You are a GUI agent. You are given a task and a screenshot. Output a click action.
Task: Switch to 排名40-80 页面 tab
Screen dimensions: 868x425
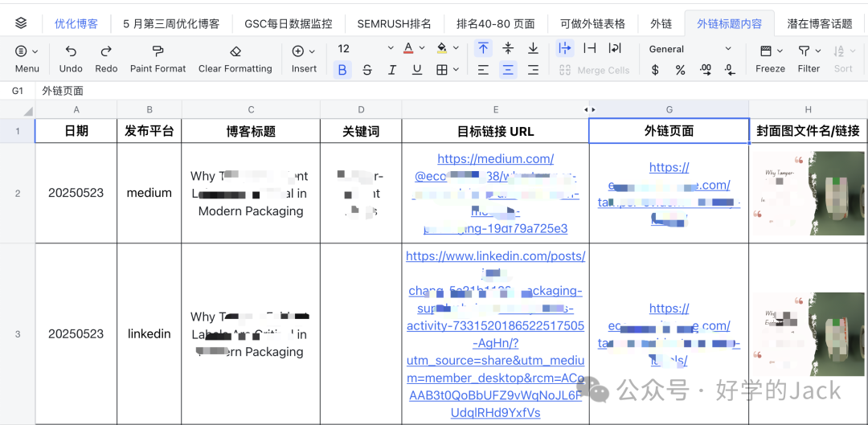coord(495,24)
